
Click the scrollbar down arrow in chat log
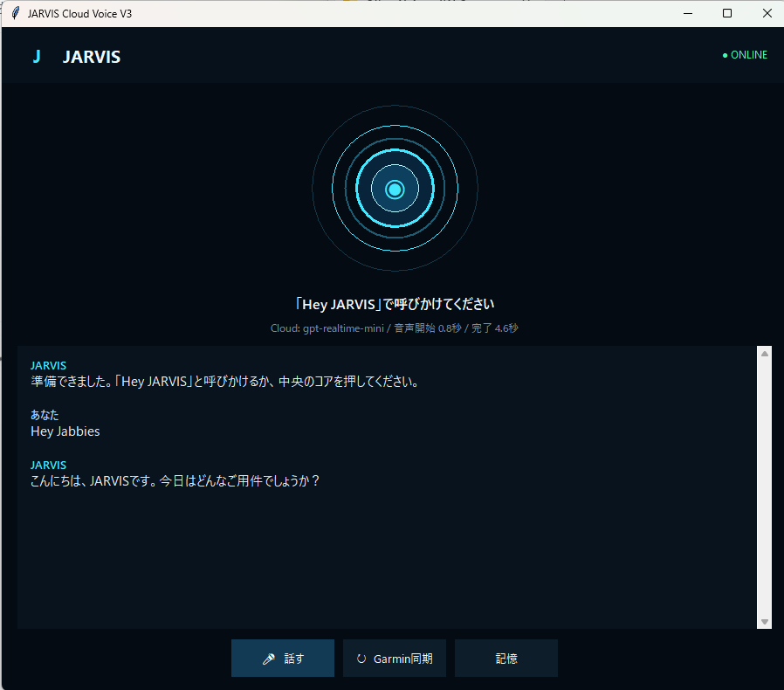(765, 622)
